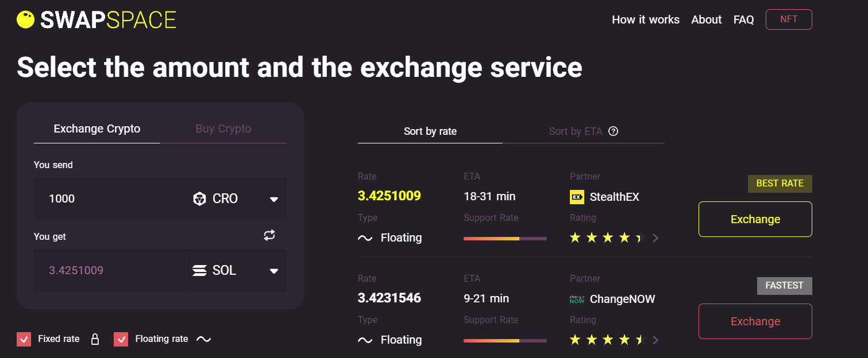Uncheck the Floating rate checkbox

point(121,339)
